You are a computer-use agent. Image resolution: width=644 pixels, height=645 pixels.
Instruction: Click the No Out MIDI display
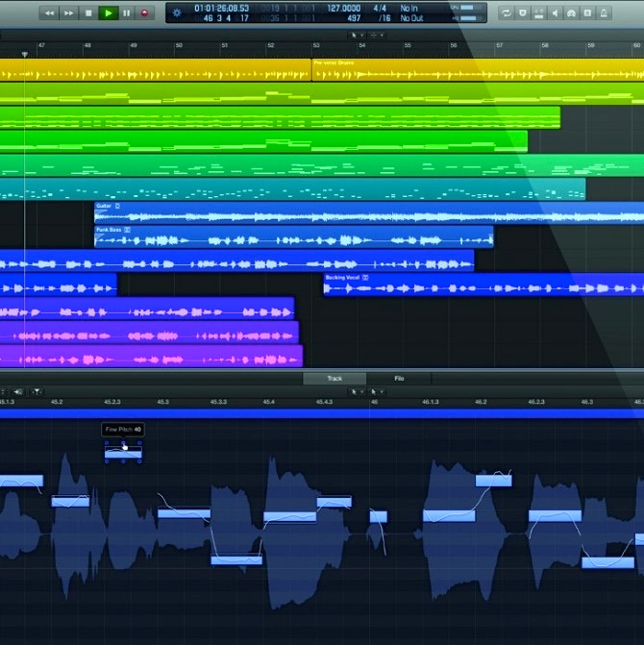pyautogui.click(x=411, y=18)
